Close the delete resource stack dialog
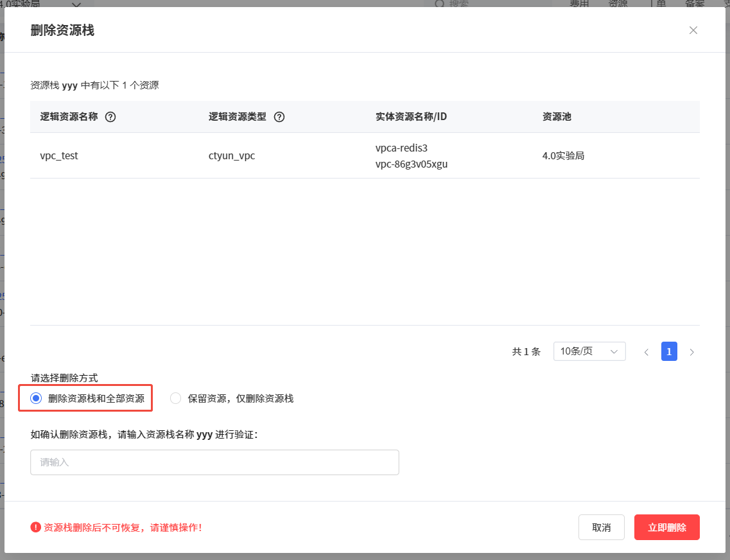The image size is (730, 560). click(693, 30)
